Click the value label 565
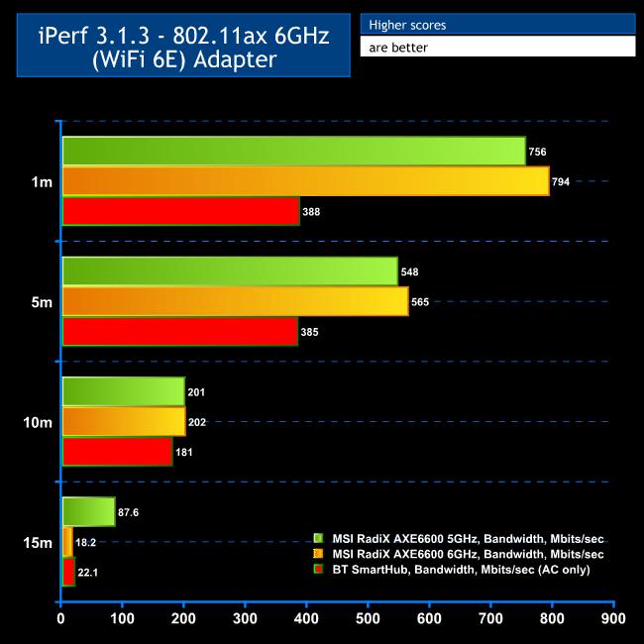 coord(420,302)
